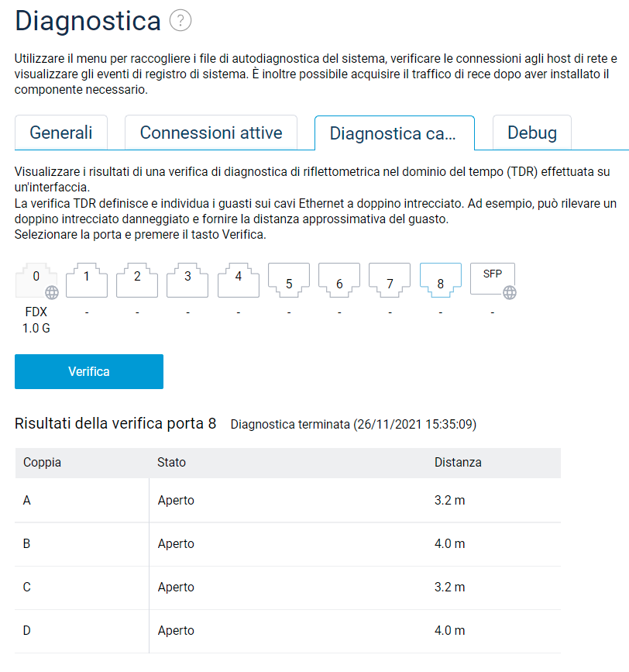
Task: Click the Stato column header
Action: pos(171,463)
